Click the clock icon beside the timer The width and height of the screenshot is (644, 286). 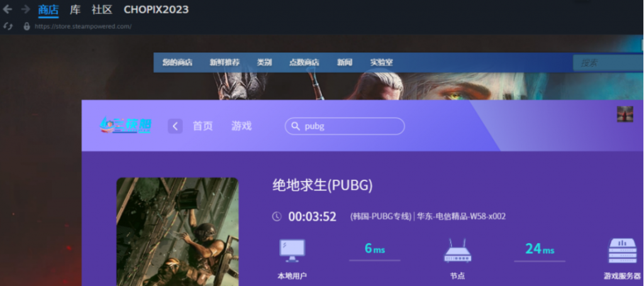coord(277,216)
